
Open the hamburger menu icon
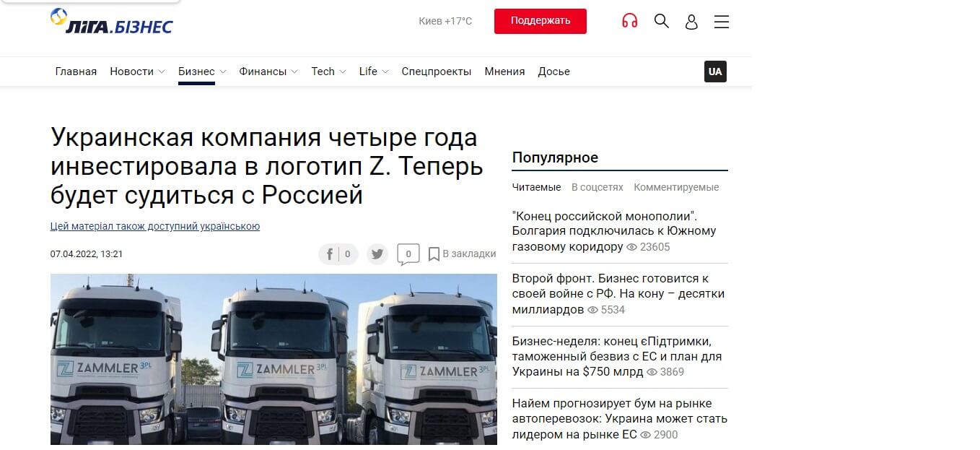point(722,22)
